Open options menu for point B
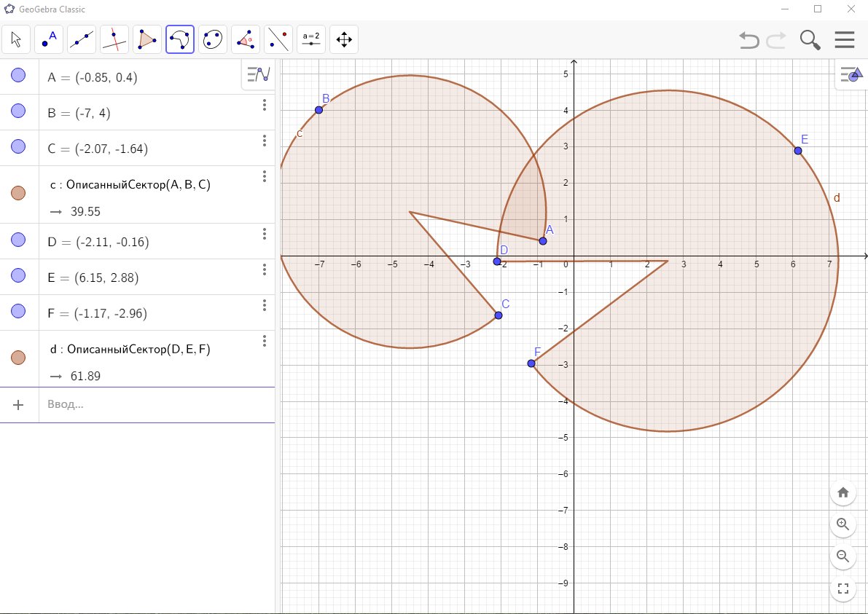 [265, 106]
